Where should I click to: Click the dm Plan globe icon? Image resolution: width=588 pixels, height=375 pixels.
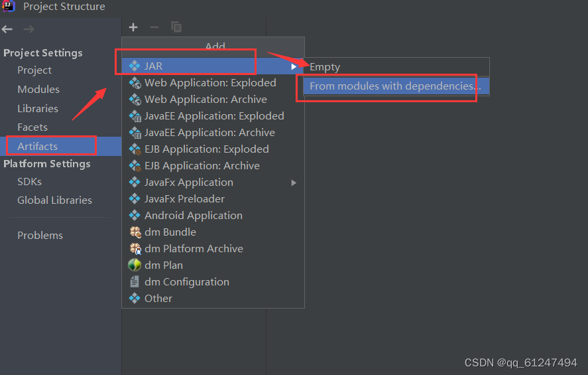click(x=135, y=265)
